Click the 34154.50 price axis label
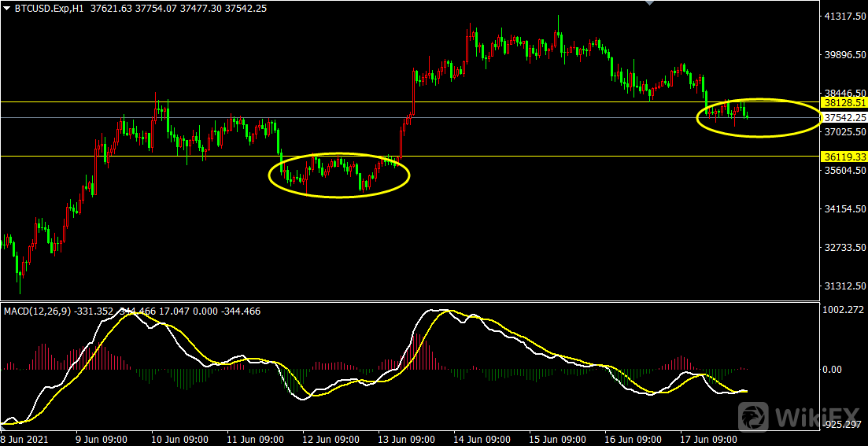 tap(844, 208)
